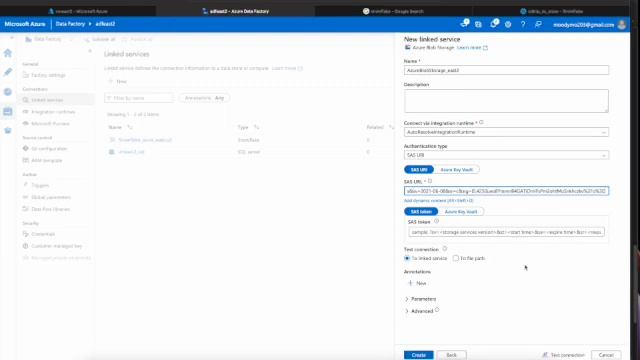Expand the Advanced section
Screen dimensions: 640x360
pos(419,311)
